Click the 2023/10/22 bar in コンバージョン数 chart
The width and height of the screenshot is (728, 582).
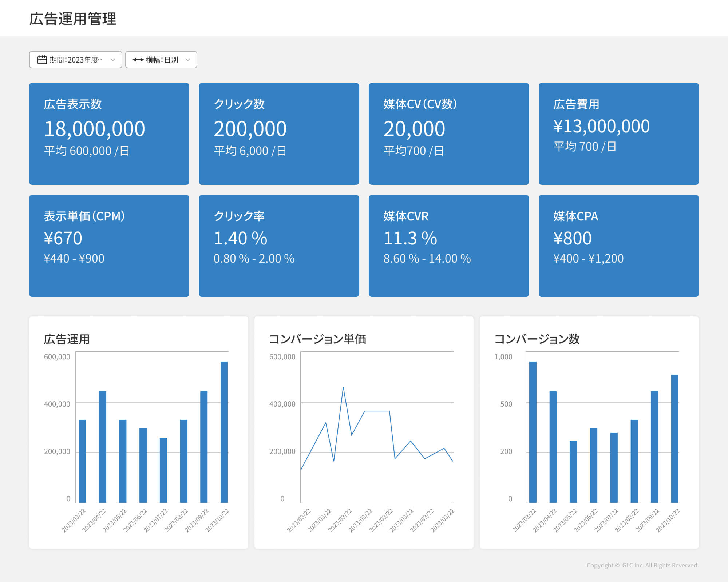pos(675,439)
